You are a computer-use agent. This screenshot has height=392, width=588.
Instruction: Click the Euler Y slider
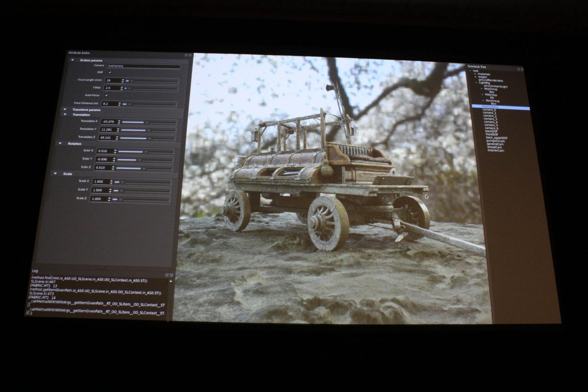[145, 160]
